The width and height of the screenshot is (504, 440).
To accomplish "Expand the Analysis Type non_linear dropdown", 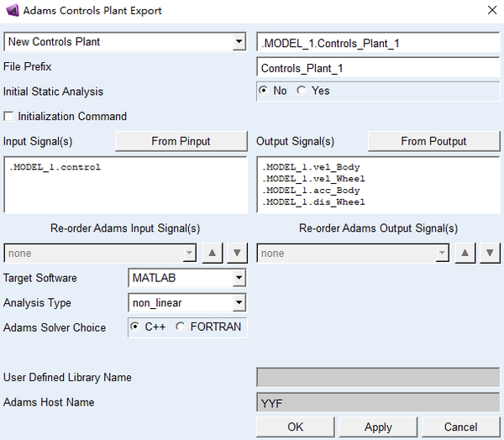I will [239, 302].
